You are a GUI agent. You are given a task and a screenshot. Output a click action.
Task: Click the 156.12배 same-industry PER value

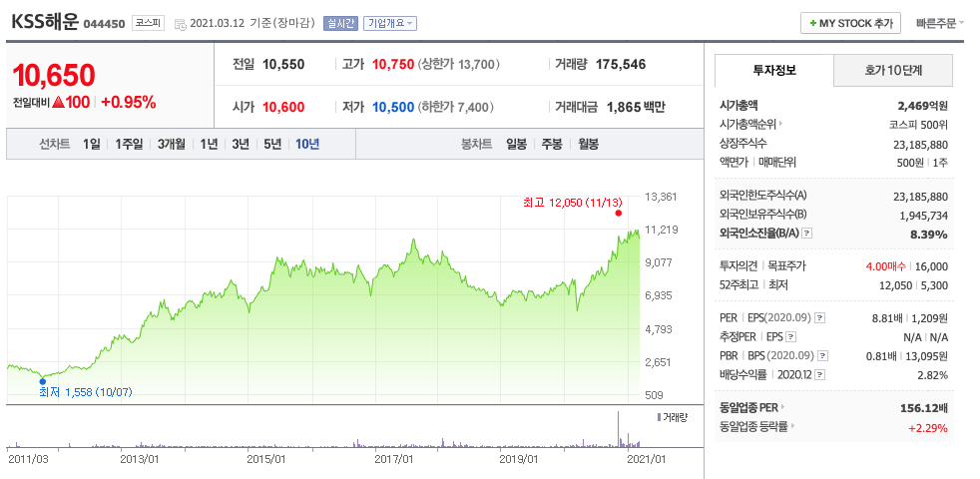click(926, 409)
